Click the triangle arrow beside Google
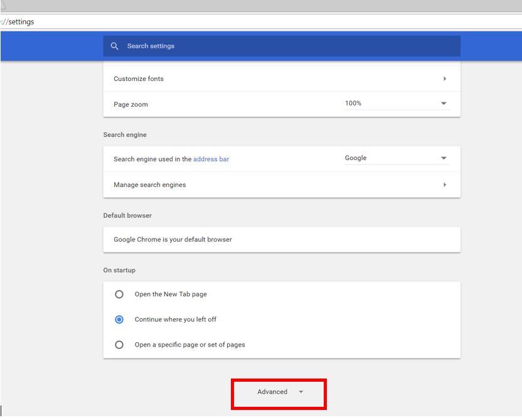Screen dimensions: 522x420 point(444,158)
